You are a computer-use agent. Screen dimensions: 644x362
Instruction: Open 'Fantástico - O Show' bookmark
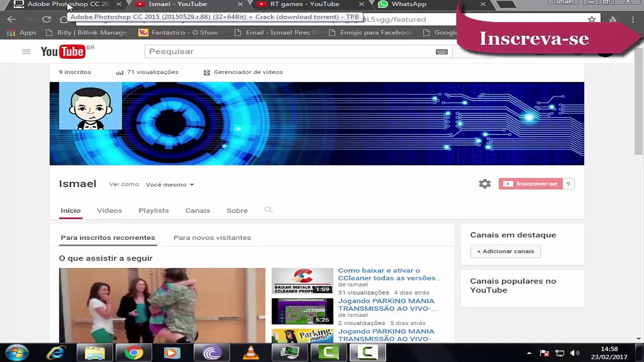(182, 33)
